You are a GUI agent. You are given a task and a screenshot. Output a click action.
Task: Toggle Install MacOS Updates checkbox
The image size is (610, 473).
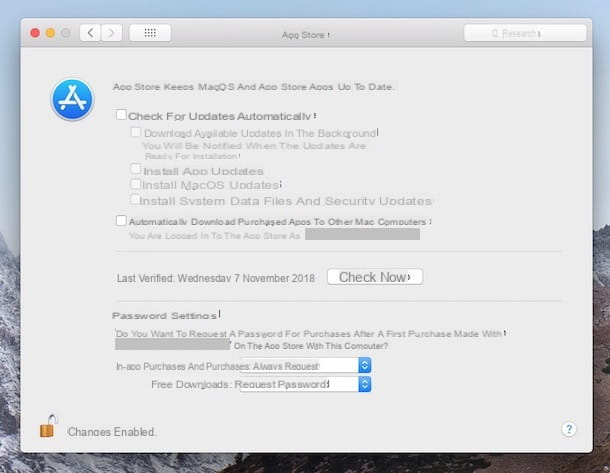tap(135, 184)
